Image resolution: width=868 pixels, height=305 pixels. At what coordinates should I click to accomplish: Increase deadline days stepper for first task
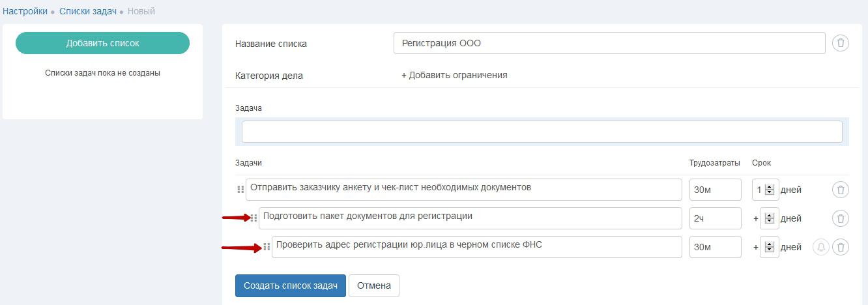770,187
